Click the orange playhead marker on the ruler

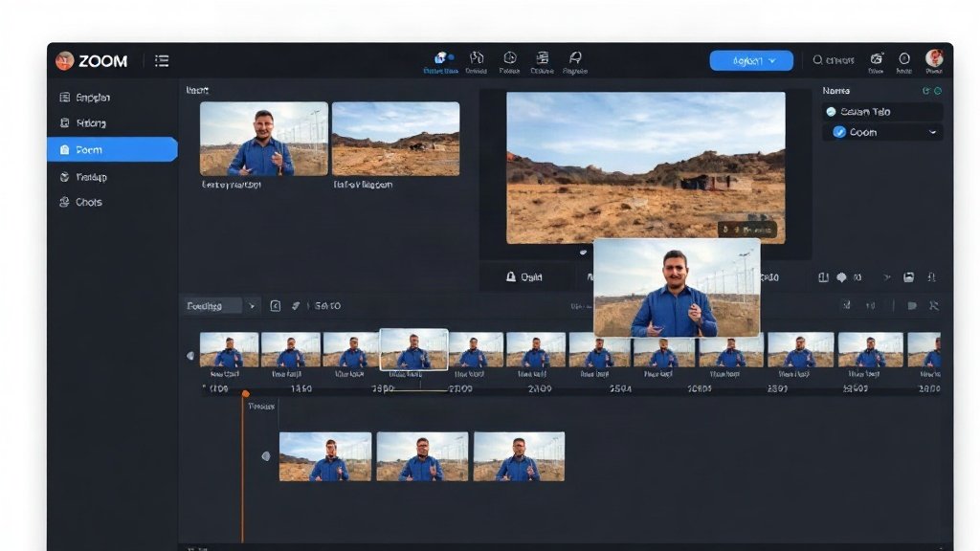tap(246, 393)
